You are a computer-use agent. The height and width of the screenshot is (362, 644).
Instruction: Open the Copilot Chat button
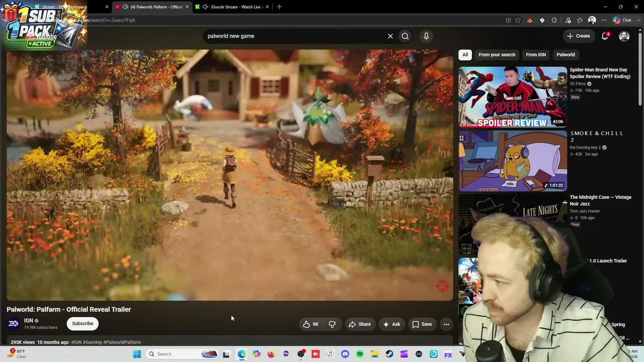(x=622, y=20)
